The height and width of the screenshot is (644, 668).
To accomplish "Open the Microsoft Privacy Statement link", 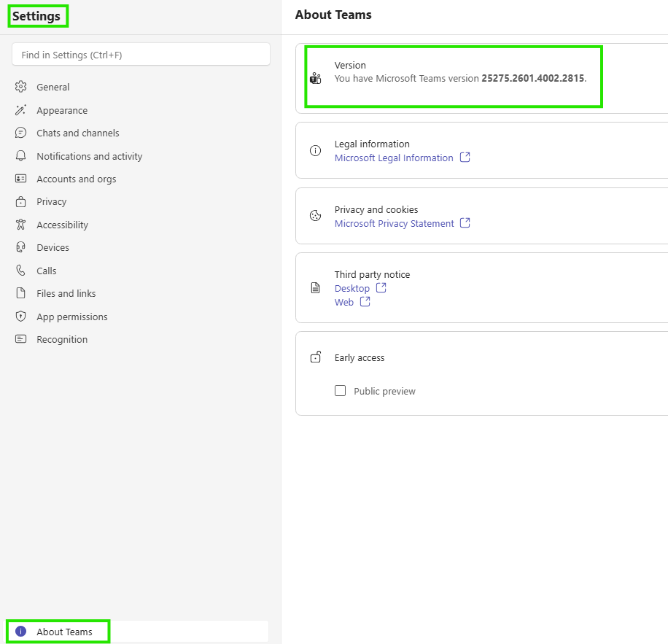I will click(x=396, y=223).
